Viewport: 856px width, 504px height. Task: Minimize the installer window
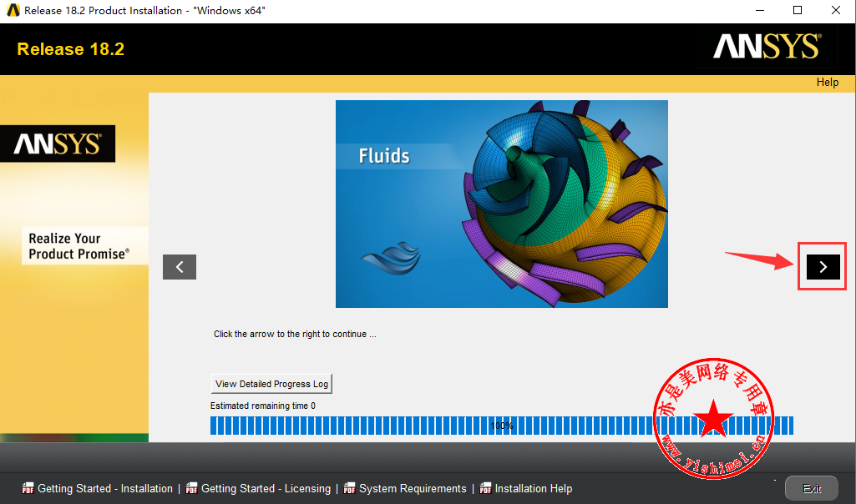(759, 10)
